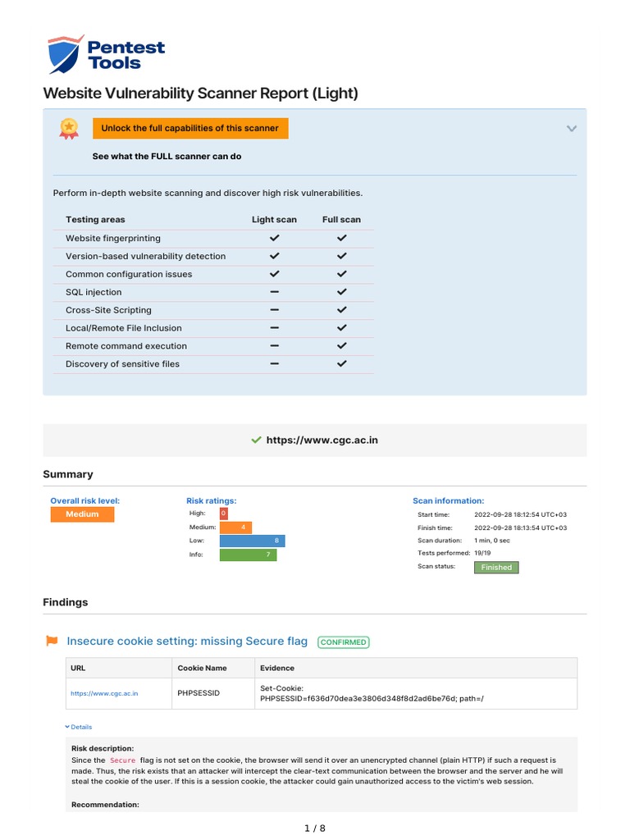Collapse the full scanner promo panel chevron
Viewport: 630px width, 840px height.
(572, 129)
